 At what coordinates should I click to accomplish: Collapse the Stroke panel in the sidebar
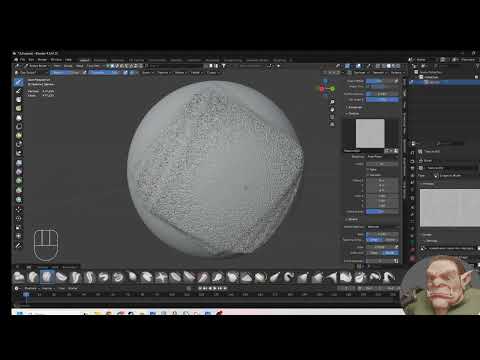pyautogui.click(x=353, y=219)
